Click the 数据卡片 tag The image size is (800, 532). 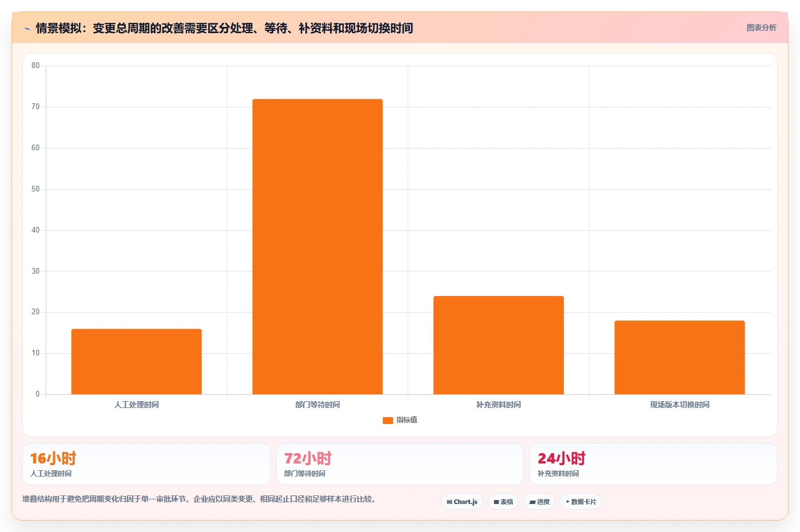click(581, 502)
